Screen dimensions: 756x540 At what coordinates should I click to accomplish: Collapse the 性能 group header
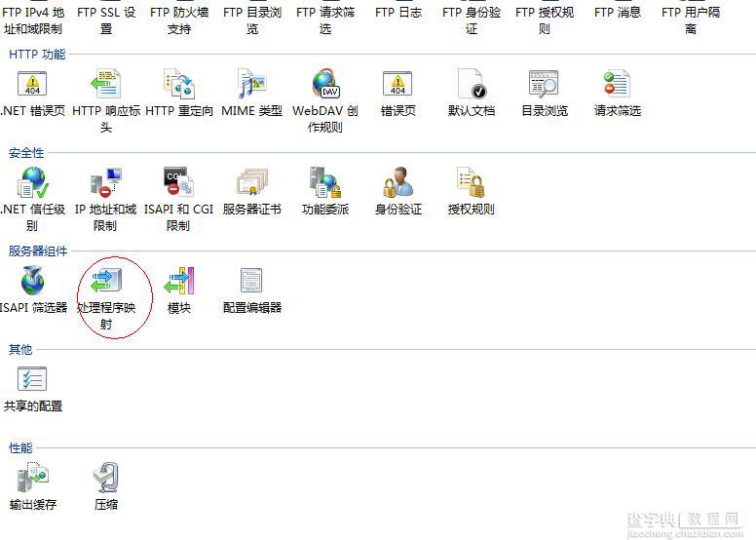pos(20,447)
